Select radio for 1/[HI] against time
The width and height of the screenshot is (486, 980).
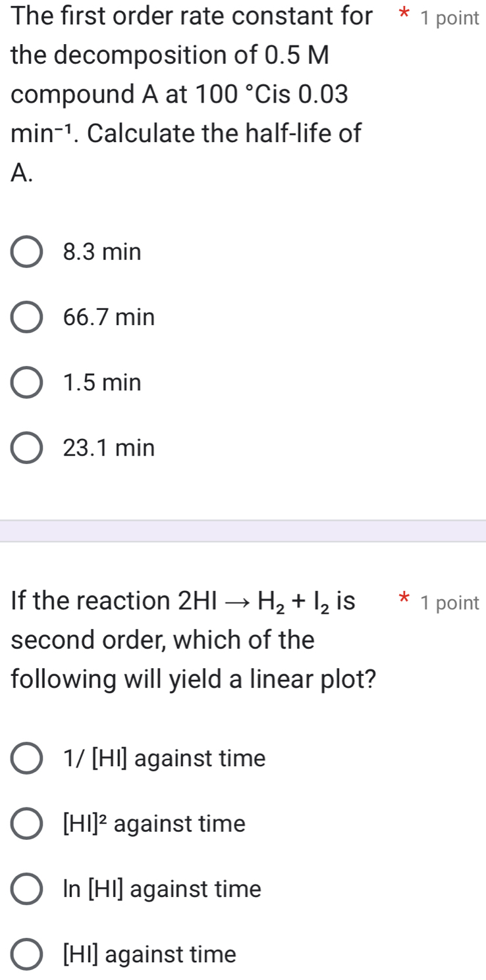27,759
